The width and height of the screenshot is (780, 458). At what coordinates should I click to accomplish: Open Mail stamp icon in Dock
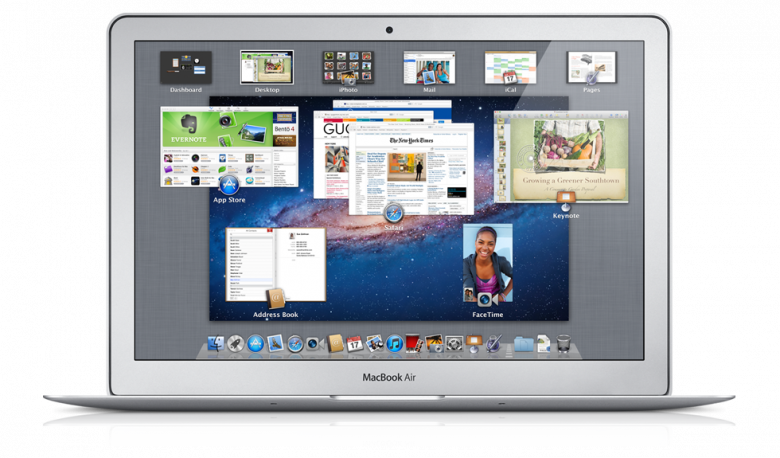pyautogui.click(x=275, y=343)
